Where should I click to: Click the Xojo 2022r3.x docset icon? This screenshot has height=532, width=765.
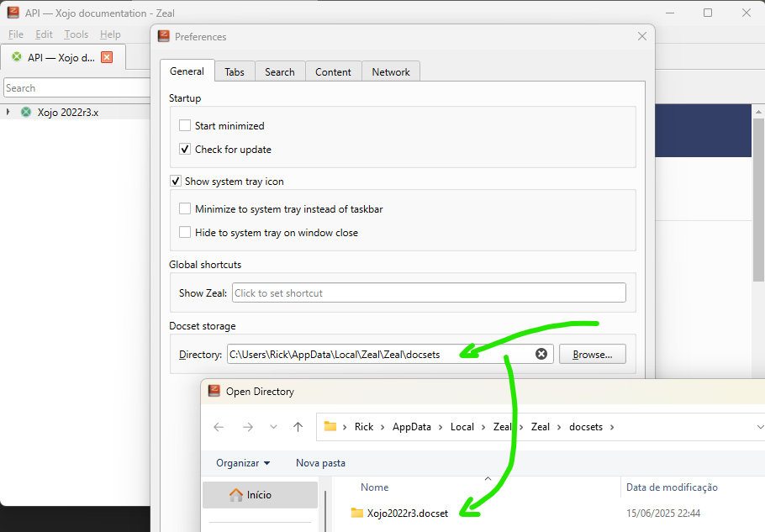click(26, 112)
